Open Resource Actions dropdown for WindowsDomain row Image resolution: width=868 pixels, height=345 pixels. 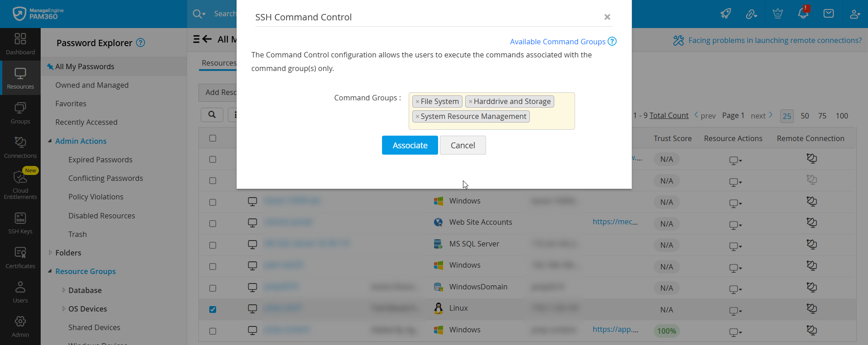point(735,289)
